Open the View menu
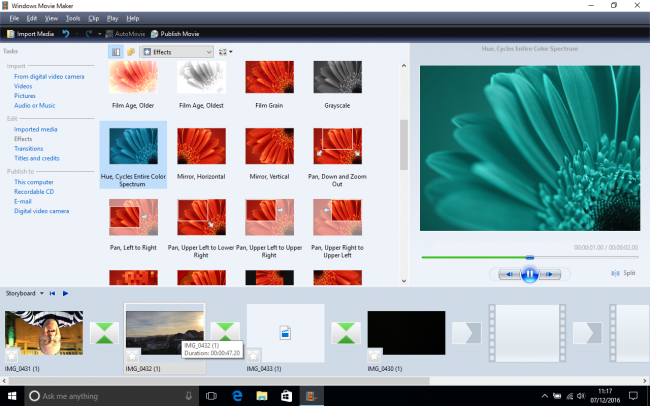 [51, 18]
